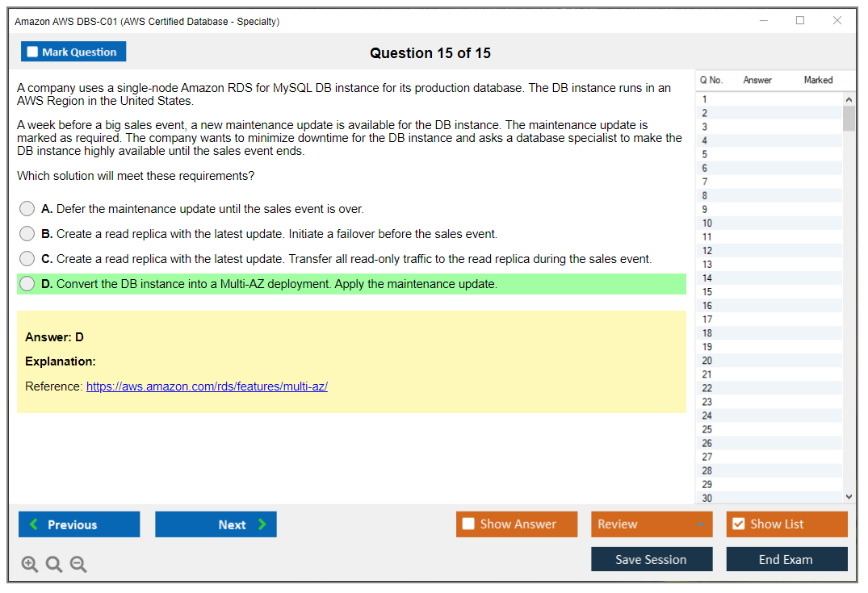This screenshot has height=593, width=868.
Task: Select answer option A radio button
Action: point(27,209)
